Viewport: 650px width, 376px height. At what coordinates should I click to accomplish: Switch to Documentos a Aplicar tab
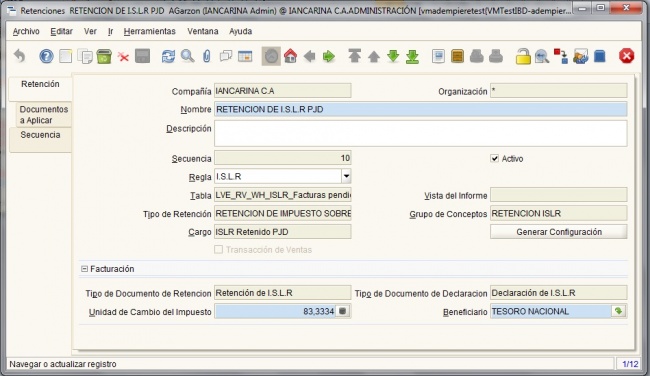click(x=44, y=115)
